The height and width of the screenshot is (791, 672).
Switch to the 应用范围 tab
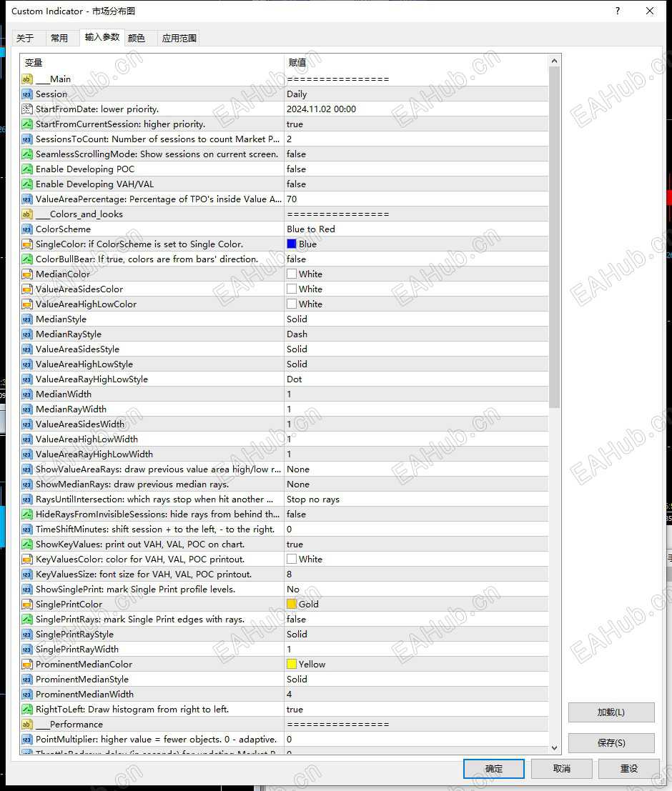click(179, 38)
